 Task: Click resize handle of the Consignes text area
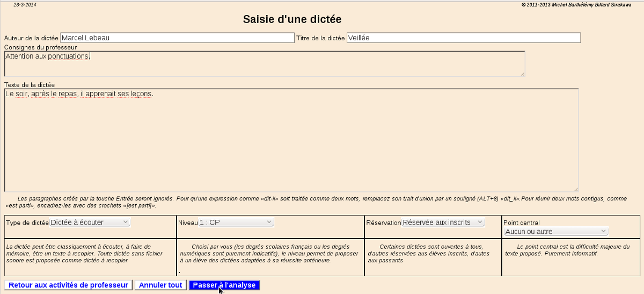[522, 73]
